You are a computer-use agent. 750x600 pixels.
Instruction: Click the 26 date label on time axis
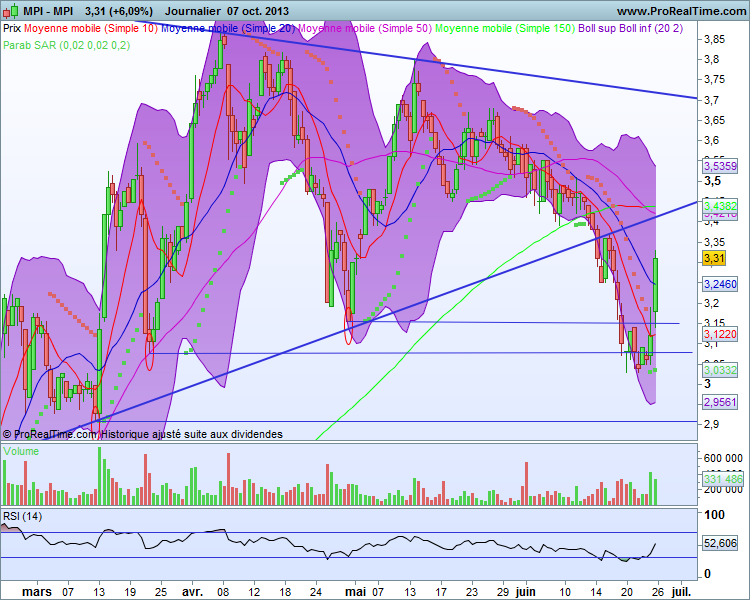658,592
